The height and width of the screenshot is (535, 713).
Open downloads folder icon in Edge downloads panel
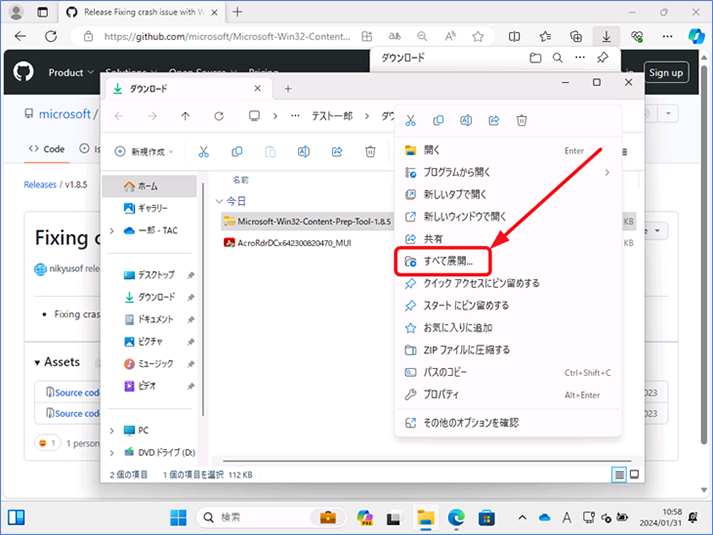point(535,58)
